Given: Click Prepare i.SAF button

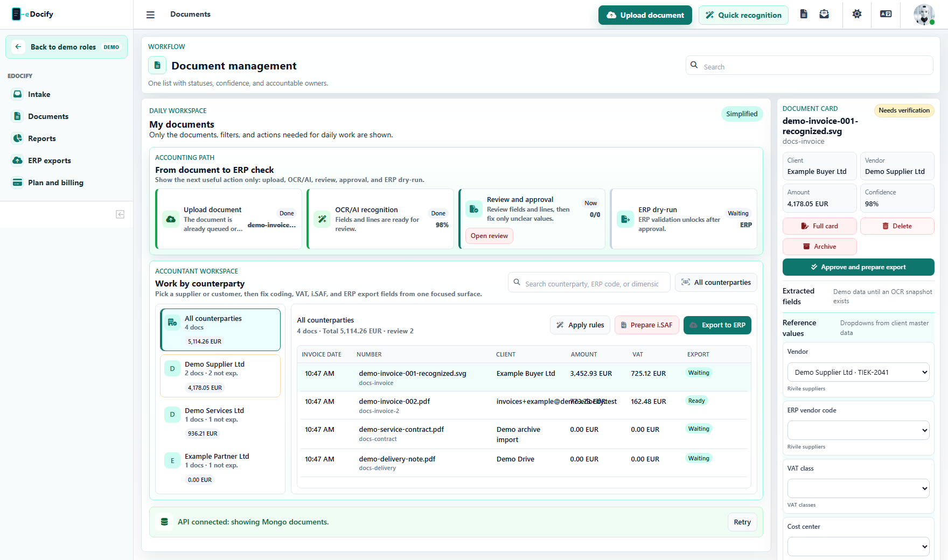Looking at the screenshot, I should click(646, 325).
